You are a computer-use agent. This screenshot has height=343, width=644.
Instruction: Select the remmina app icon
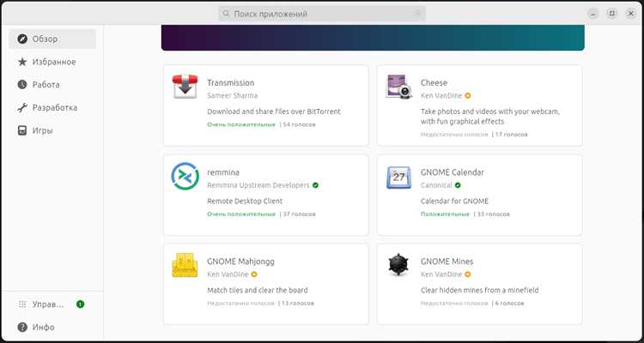click(185, 176)
